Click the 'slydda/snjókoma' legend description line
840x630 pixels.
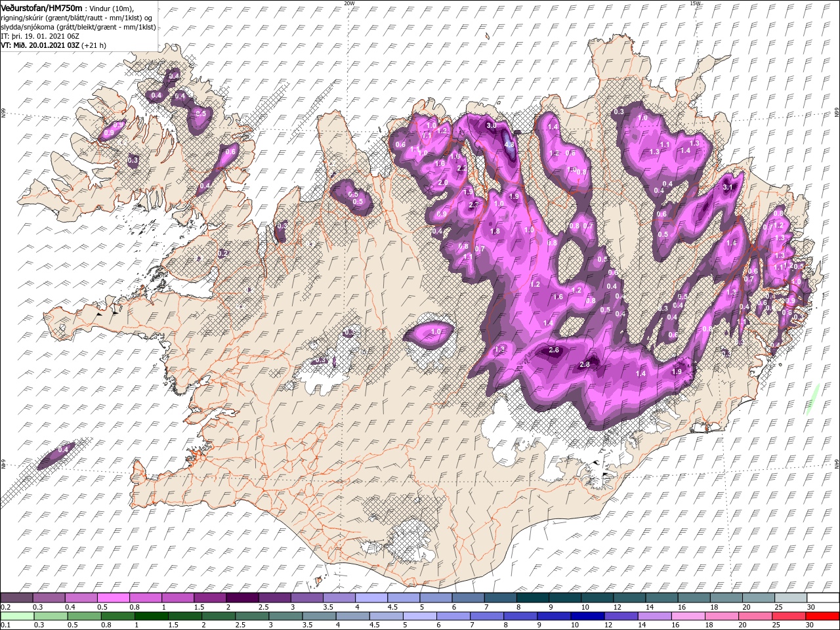pos(77,27)
